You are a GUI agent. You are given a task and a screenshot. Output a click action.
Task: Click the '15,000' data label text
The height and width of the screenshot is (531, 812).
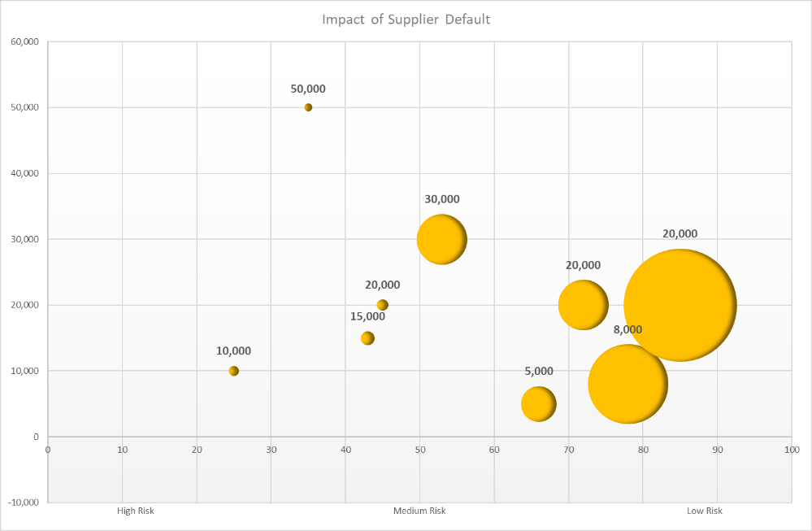[367, 316]
